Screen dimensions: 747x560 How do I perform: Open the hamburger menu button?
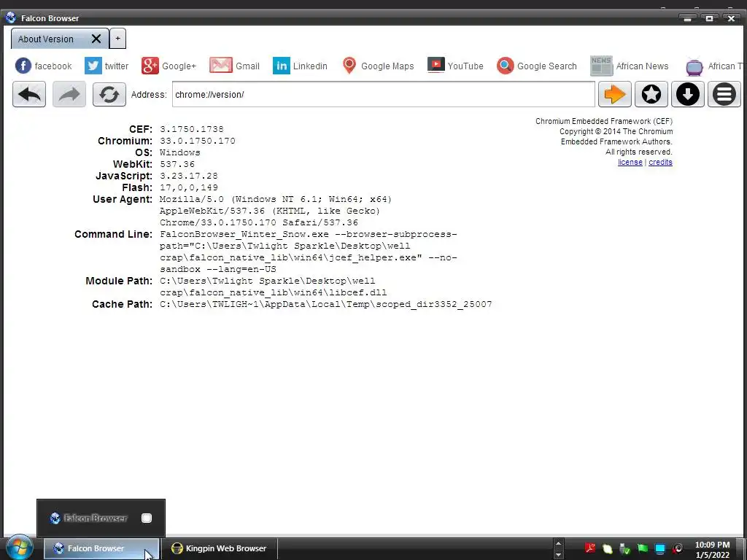pos(724,94)
